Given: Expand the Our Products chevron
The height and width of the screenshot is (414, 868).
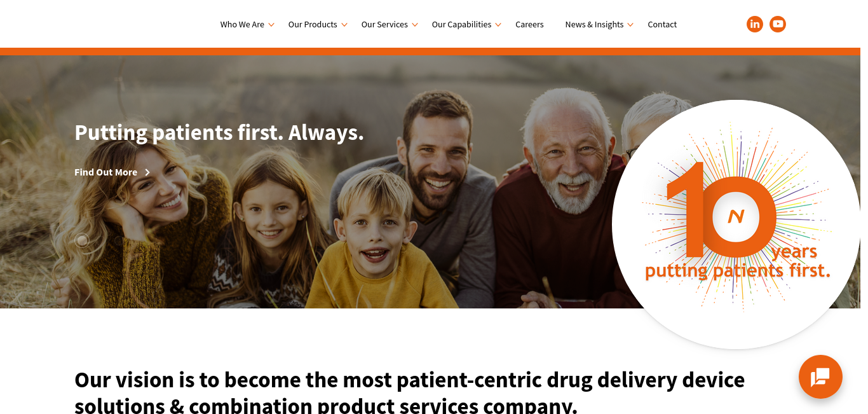Looking at the screenshot, I should (344, 25).
